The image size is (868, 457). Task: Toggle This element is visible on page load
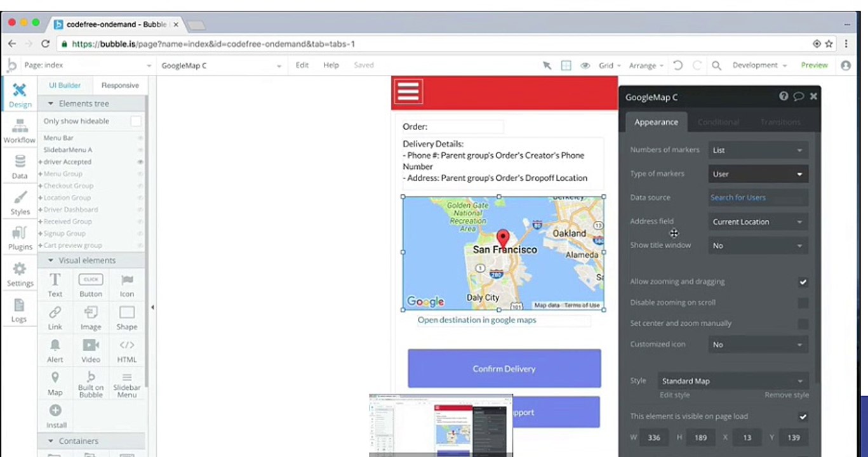point(803,417)
